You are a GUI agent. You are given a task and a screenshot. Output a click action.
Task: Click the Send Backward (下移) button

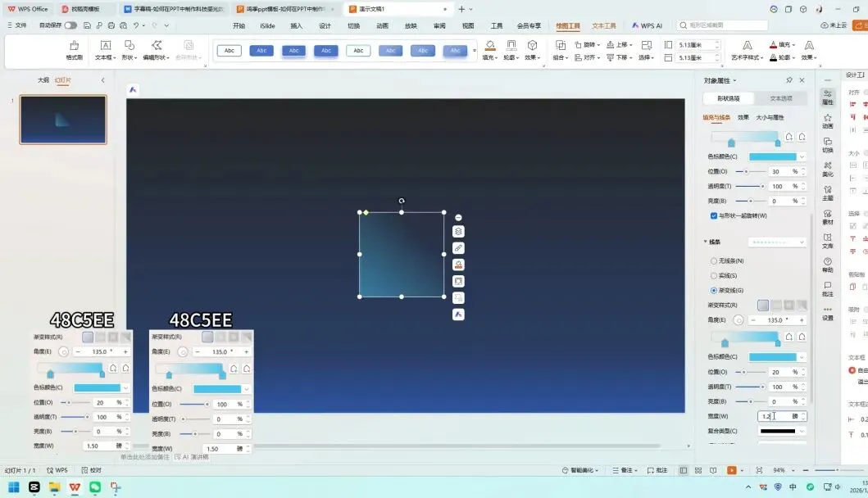point(620,57)
